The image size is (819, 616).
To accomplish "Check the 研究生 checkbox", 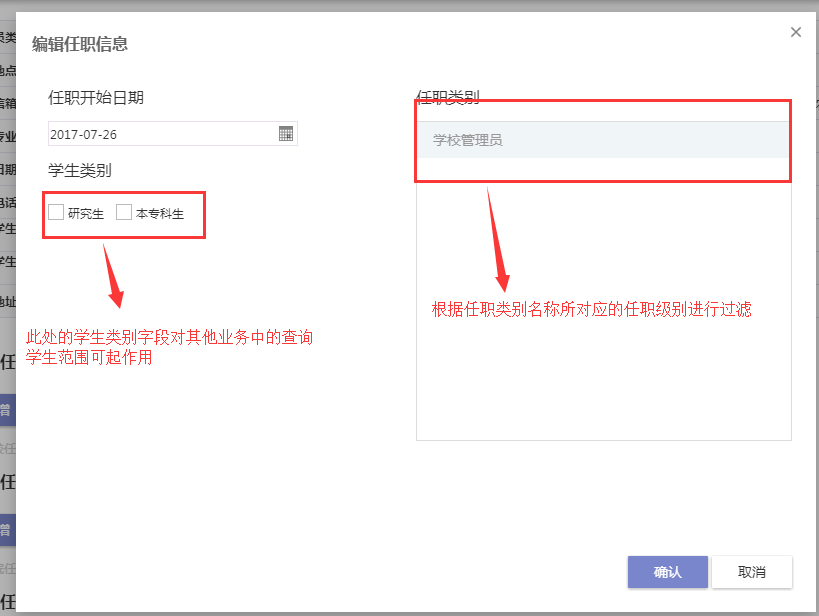I will click(x=56, y=213).
